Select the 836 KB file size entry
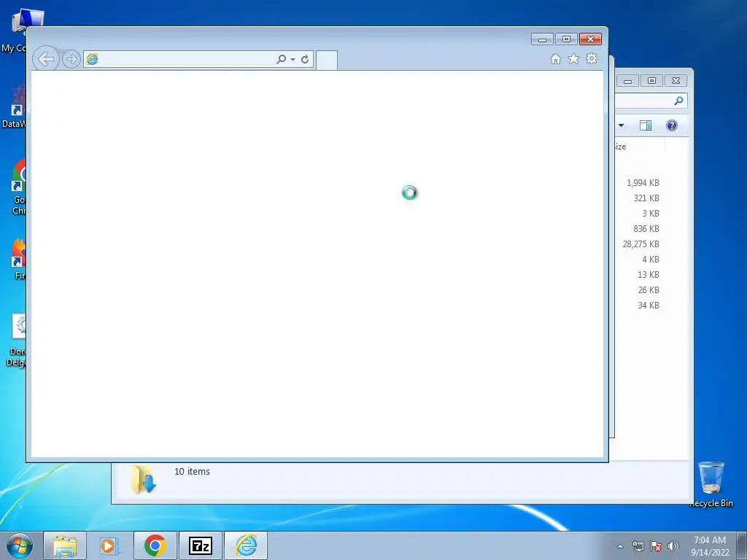The height and width of the screenshot is (560, 747). click(646, 228)
